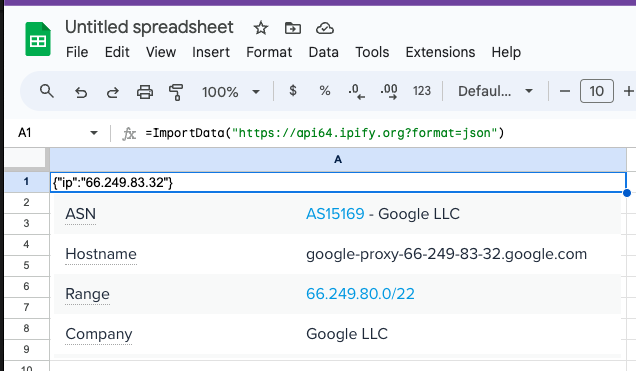Expand the A1 name box dropdown
This screenshot has height=371, width=636.
tap(94, 133)
